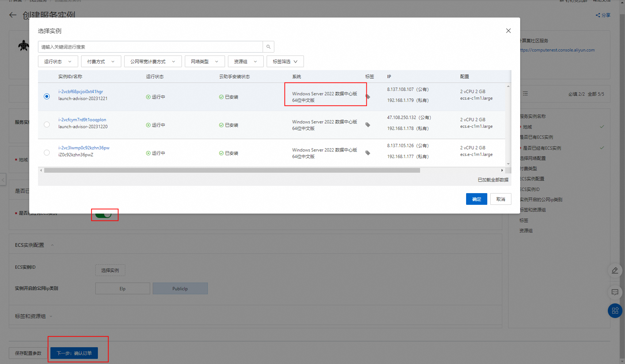This screenshot has height=364, width=625.
Task: Click the pencil edit floating icon
Action: 615,271
